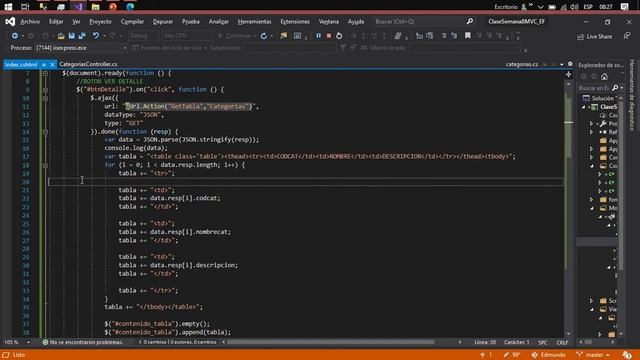Click the hot reload refresh icon
Viewport: 640px width, 360px height.
pos(264,36)
